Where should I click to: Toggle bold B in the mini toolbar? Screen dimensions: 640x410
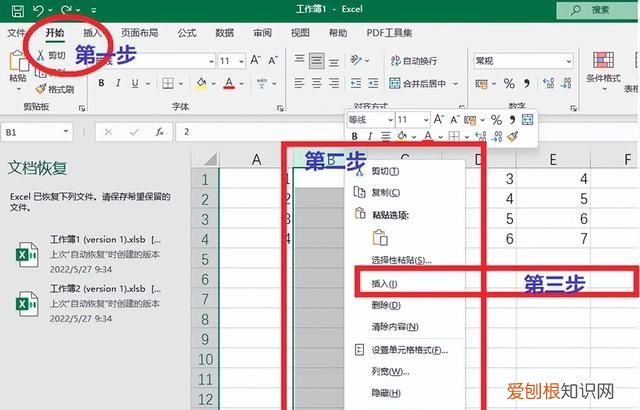(x=355, y=136)
